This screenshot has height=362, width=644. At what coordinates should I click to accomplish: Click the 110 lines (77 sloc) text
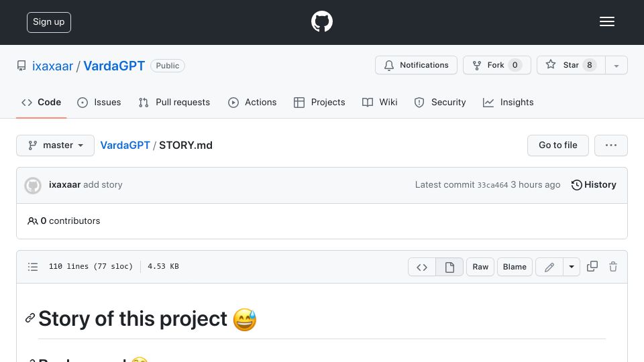[x=91, y=266]
